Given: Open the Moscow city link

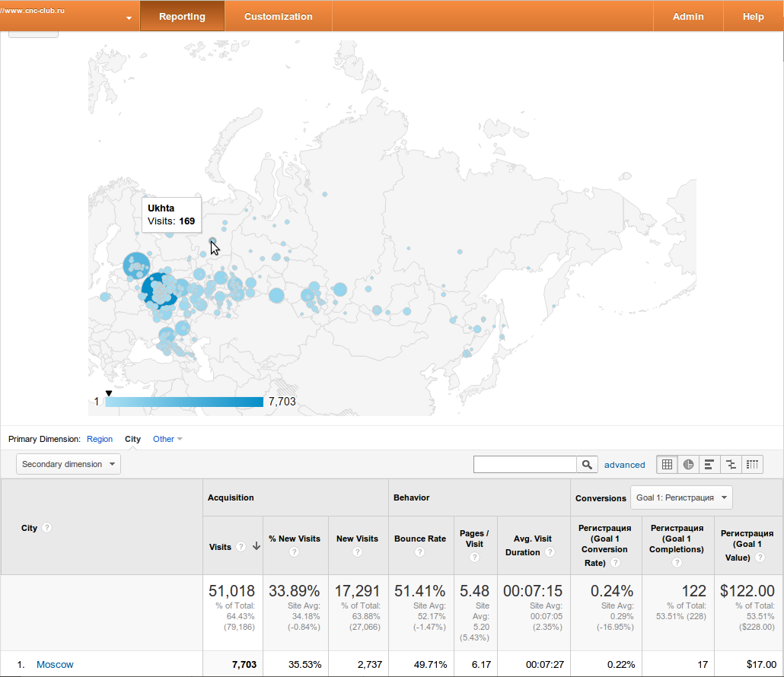Looking at the screenshot, I should click(x=55, y=665).
